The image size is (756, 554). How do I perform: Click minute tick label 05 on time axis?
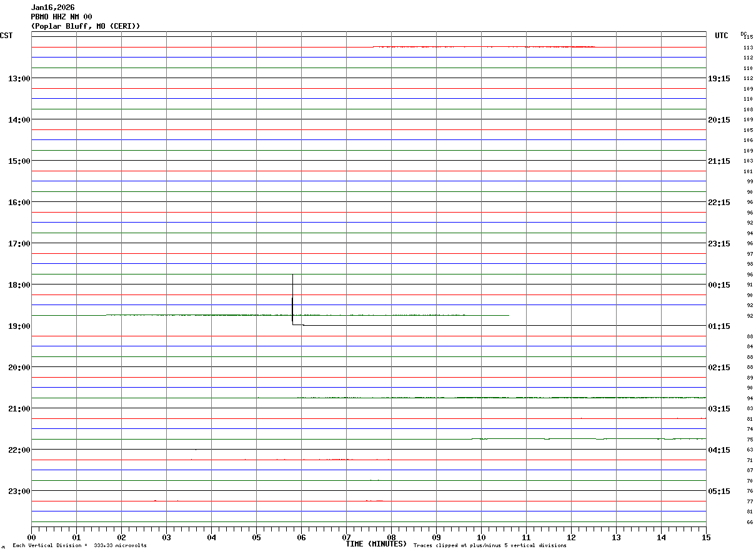(256, 537)
